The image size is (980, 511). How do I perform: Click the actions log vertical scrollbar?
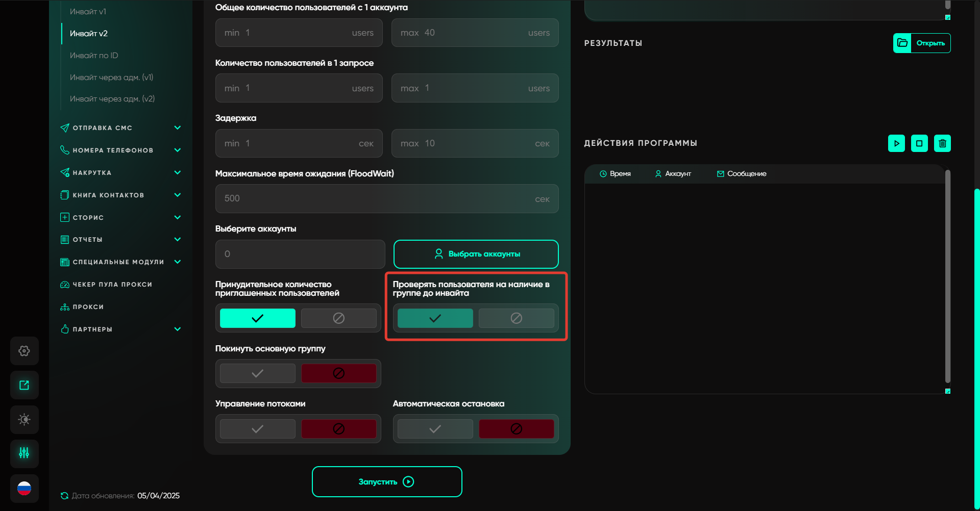pos(947,275)
